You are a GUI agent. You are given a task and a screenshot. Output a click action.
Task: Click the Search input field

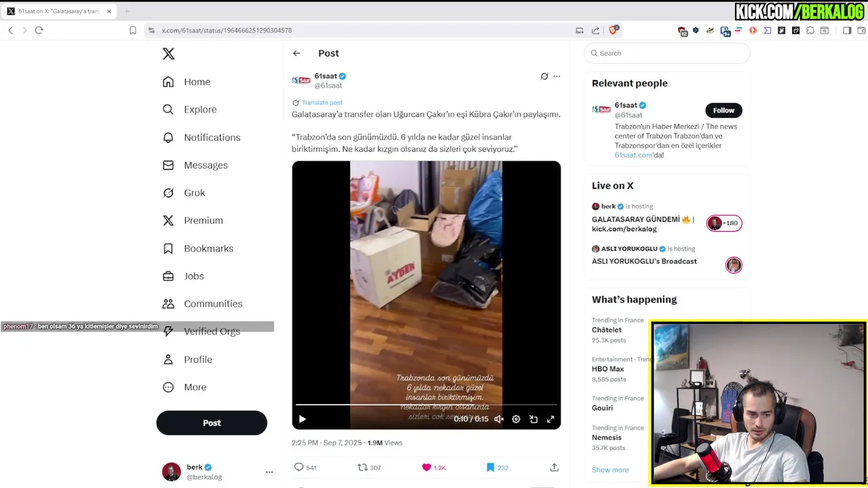coord(667,54)
